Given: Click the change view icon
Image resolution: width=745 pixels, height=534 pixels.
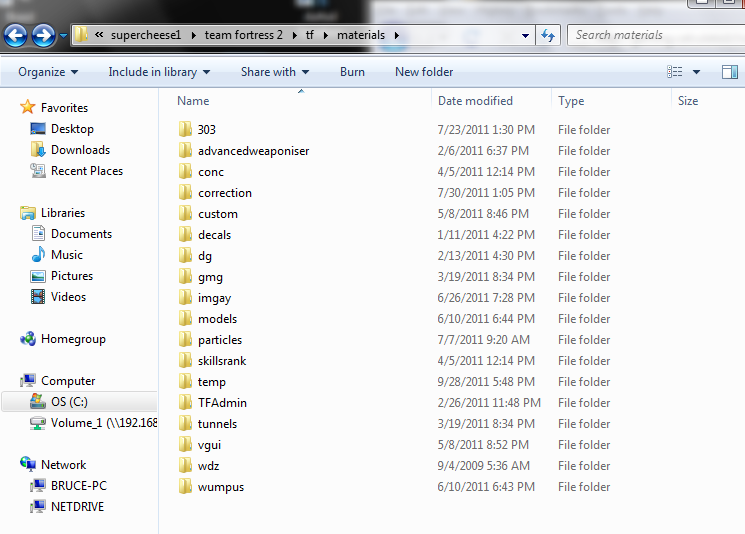Looking at the screenshot, I should [x=675, y=72].
